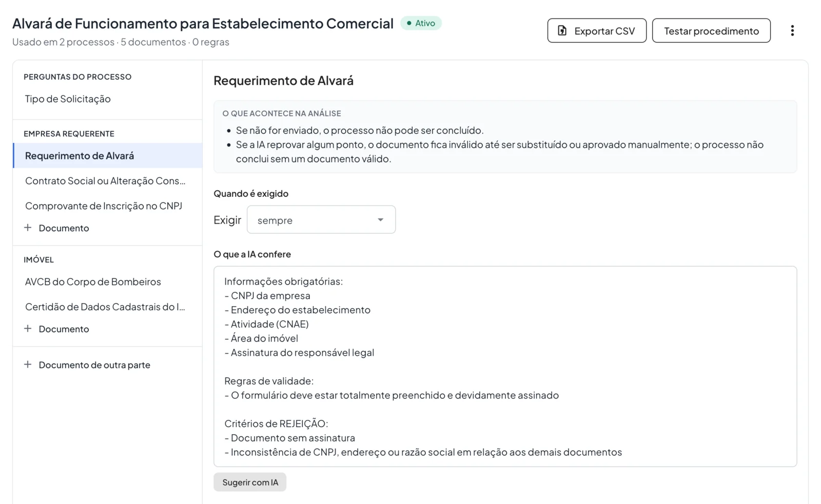Click the Ativo status badge
This screenshot has width=821, height=504.
[x=421, y=23]
